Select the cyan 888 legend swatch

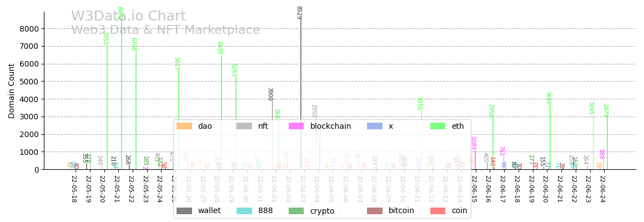pos(244,211)
